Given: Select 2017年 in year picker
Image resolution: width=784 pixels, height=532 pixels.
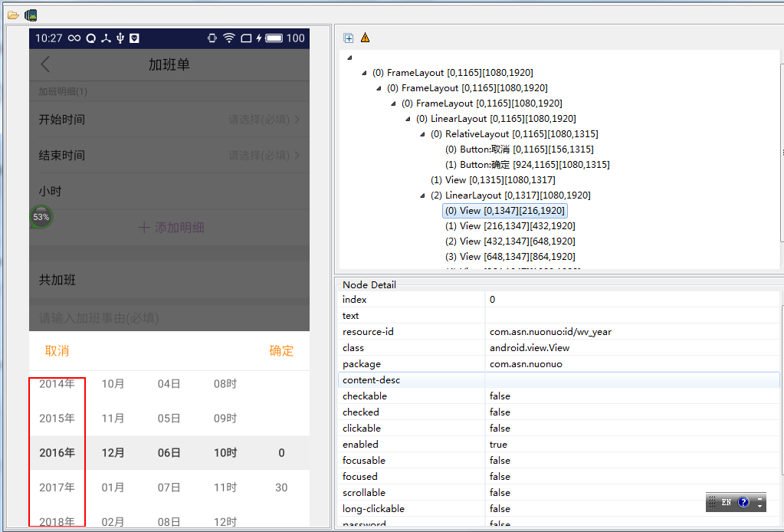Looking at the screenshot, I should [x=57, y=488].
